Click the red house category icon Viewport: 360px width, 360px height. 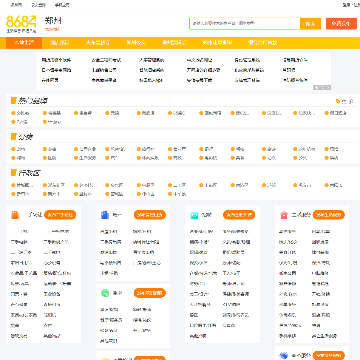coord(284,215)
